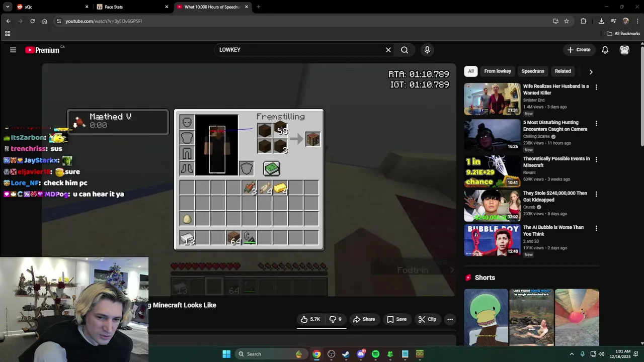Open options for Wife Realizes Her Husband video
The width and height of the screenshot is (644, 362).
[596, 87]
